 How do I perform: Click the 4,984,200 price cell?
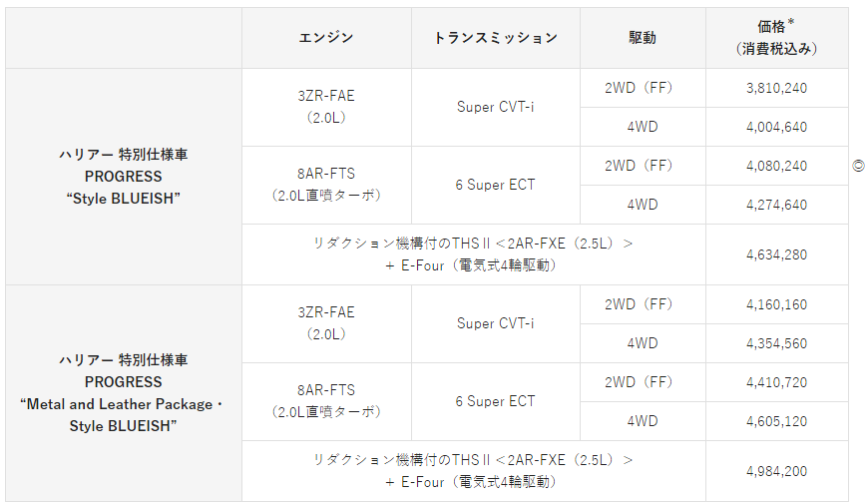point(776,471)
